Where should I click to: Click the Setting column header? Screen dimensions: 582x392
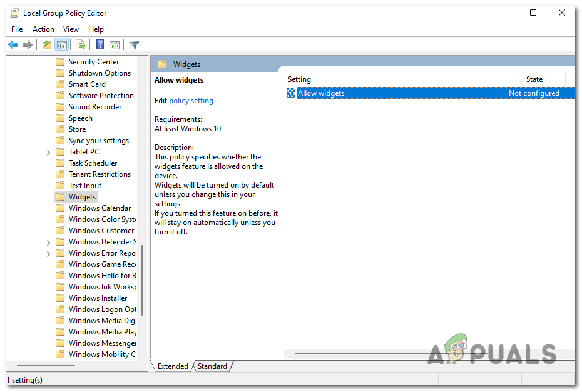[x=395, y=79]
